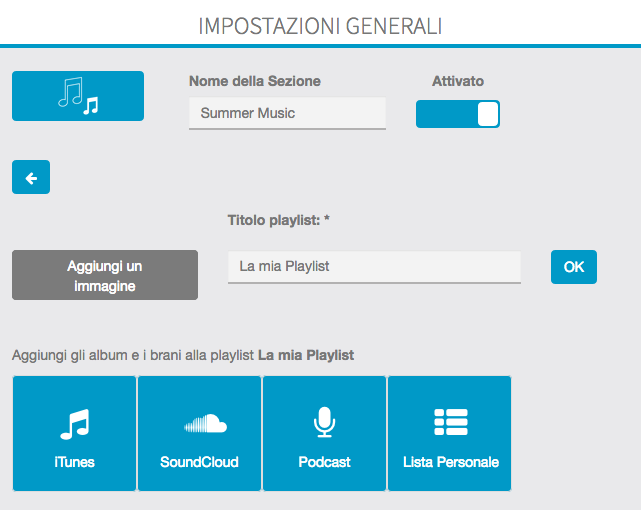
Task: Click the Aggiungi un immagine button
Action: click(105, 275)
